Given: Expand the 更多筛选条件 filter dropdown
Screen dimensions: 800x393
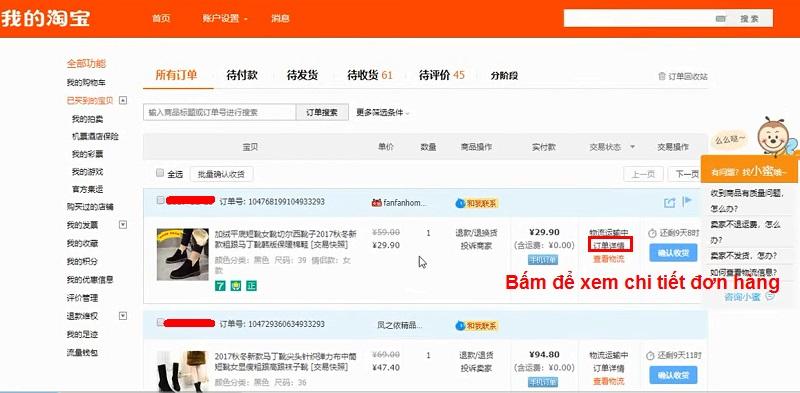Looking at the screenshot, I should pos(383,112).
